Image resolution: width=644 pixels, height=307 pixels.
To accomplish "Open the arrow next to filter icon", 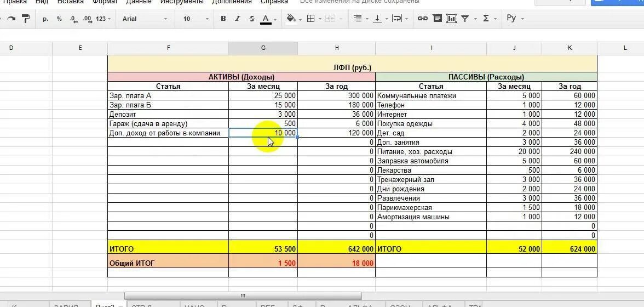I will coord(475,19).
